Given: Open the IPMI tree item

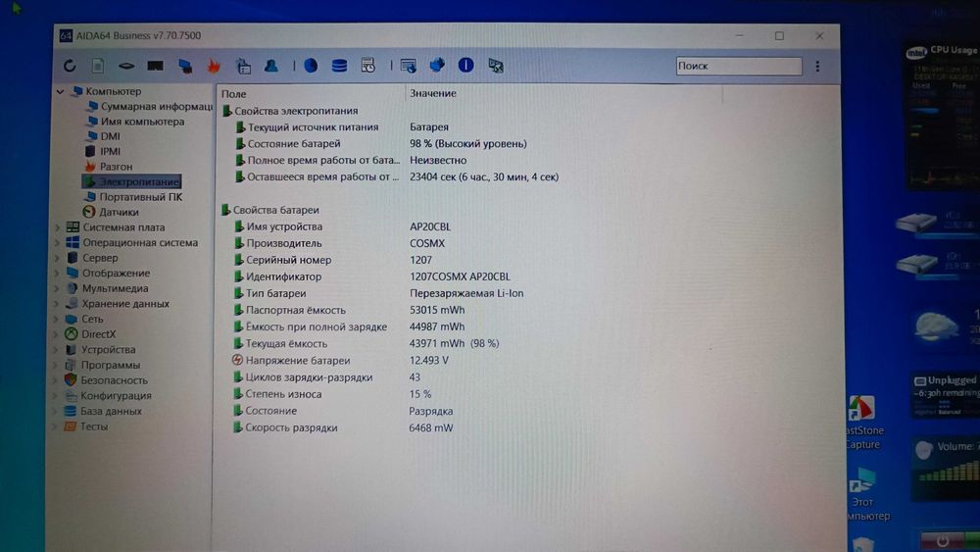Looking at the screenshot, I should pyautogui.click(x=103, y=151).
